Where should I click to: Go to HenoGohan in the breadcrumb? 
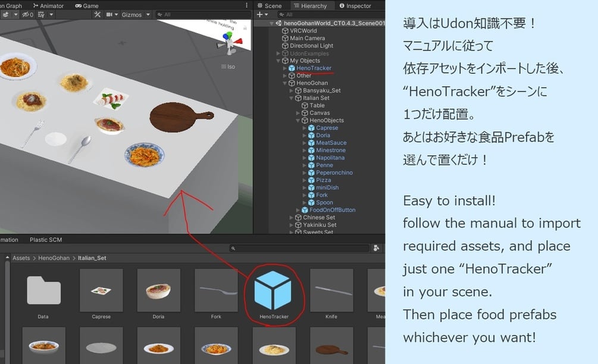(x=54, y=258)
